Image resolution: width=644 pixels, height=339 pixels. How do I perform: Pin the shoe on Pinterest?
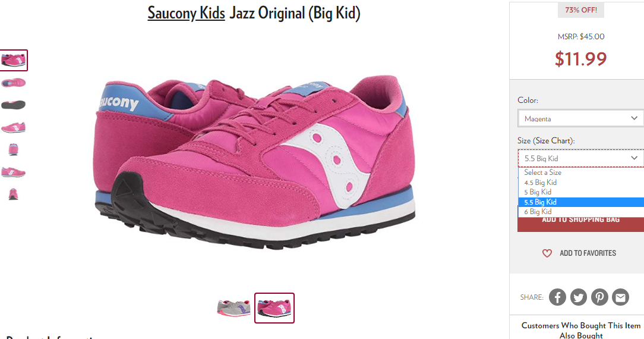tap(599, 297)
